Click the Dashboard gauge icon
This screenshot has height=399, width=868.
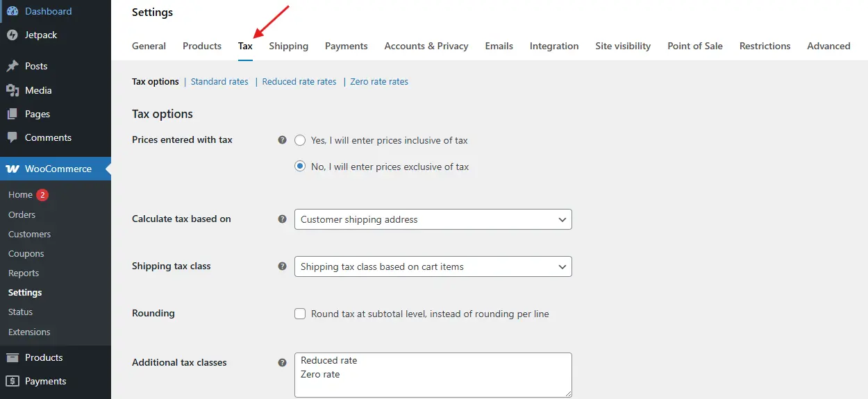coord(12,11)
